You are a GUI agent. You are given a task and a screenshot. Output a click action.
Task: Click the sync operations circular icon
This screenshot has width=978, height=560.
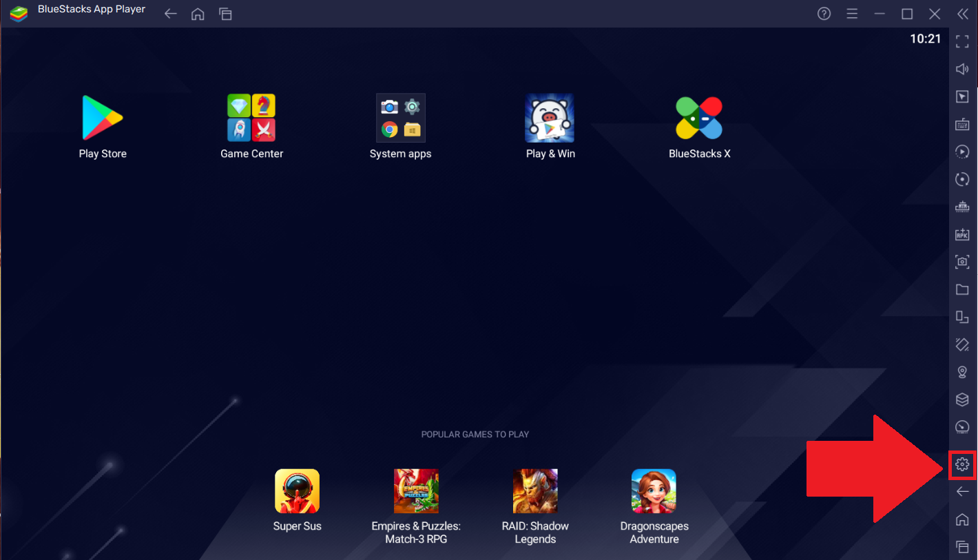point(962,179)
